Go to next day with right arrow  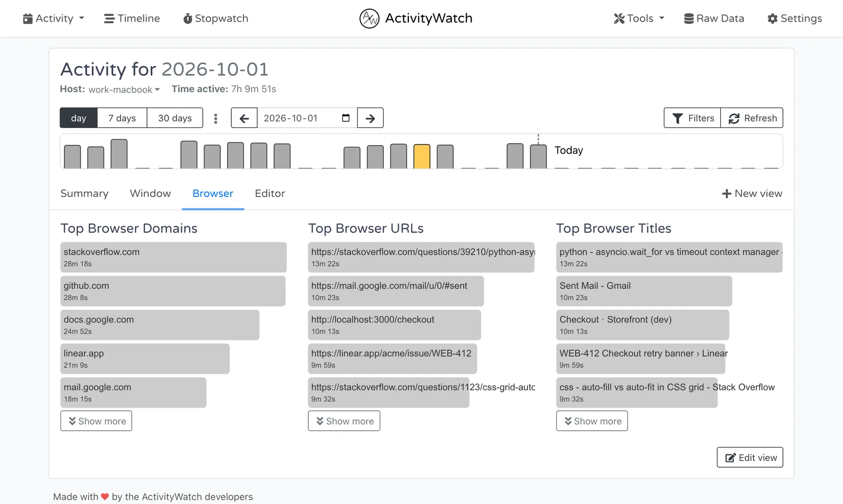[x=370, y=118]
